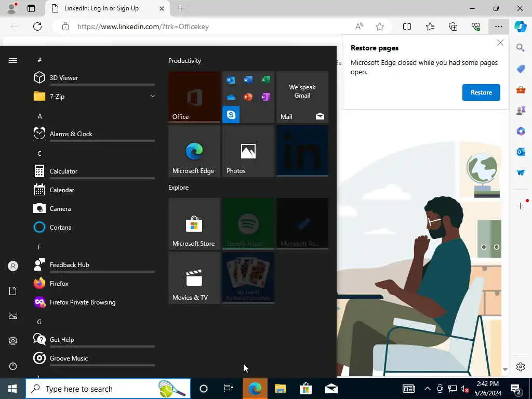Open Edge sidebar settings gear
The height and width of the screenshot is (399, 532).
point(521,367)
